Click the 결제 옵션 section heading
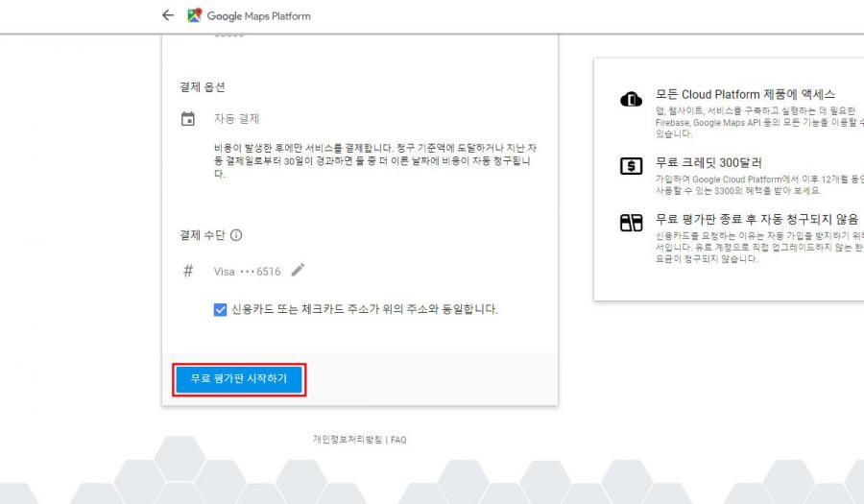 (202, 86)
